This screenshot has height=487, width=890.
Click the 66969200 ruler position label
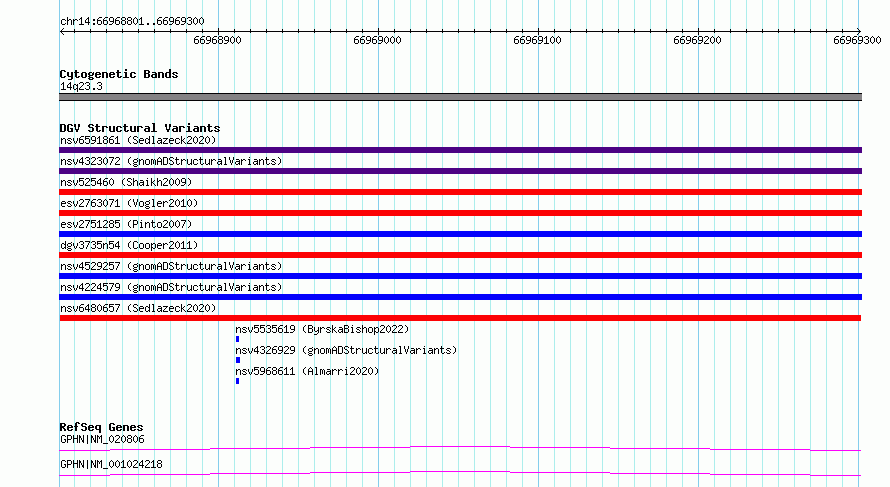coord(698,40)
